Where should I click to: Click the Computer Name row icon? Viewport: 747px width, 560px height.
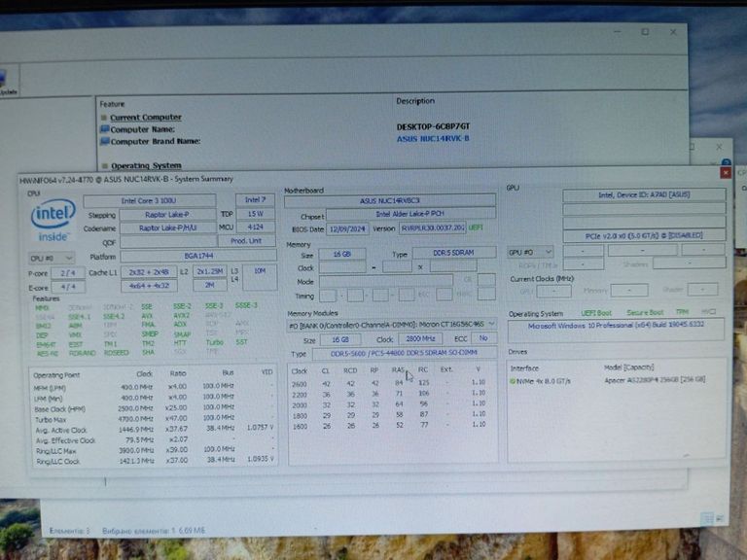(x=103, y=129)
